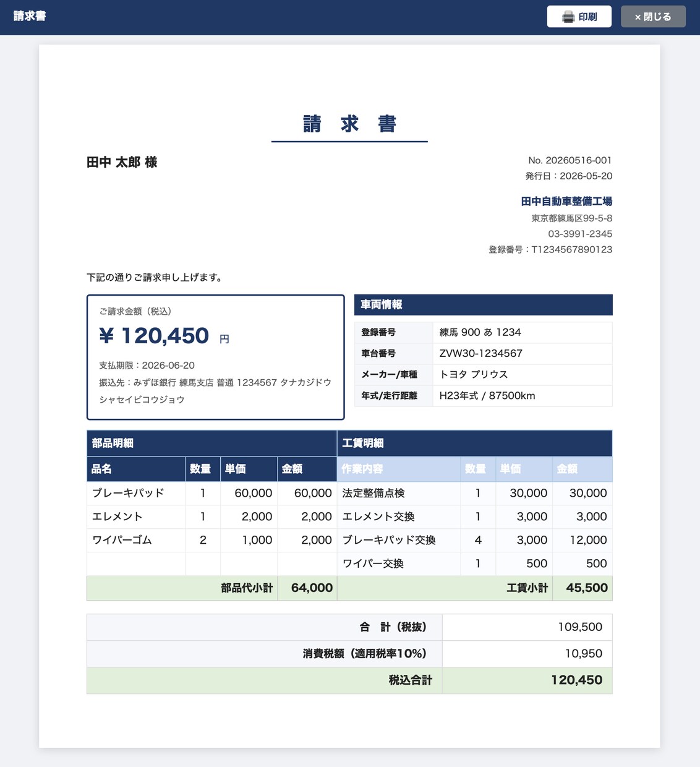Click chassis number ZVW30-1234567
The image size is (700, 767).
[480, 353]
